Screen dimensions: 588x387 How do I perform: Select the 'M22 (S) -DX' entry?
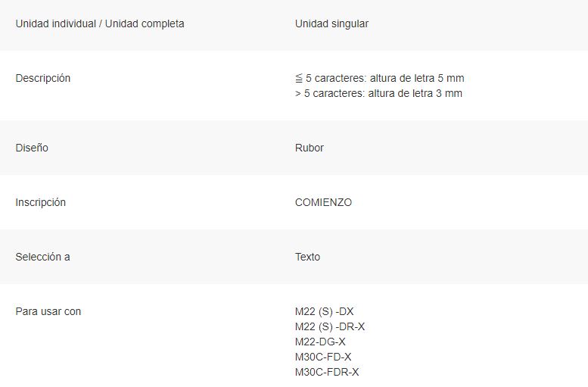point(325,311)
